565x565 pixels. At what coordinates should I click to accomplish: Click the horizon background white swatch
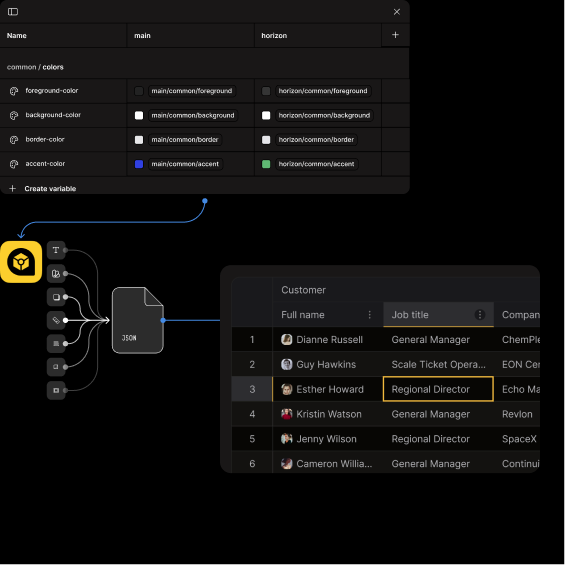266,115
